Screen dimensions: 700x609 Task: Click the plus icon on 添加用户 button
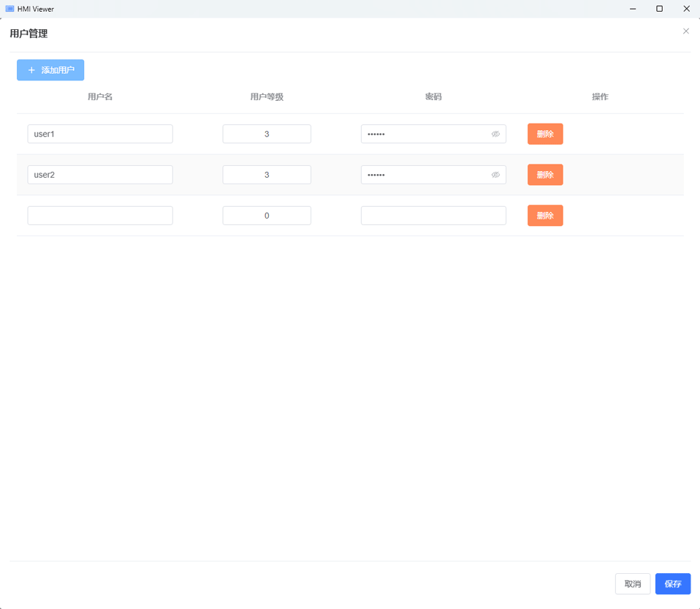pos(31,70)
